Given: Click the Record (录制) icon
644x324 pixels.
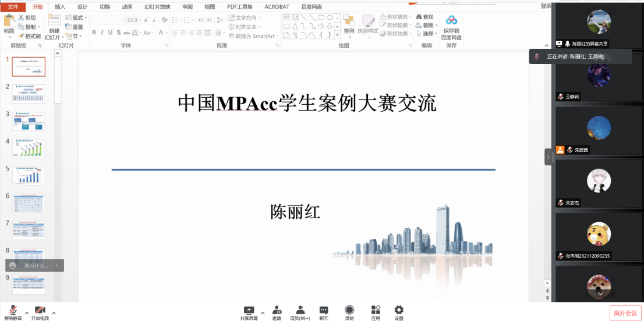Looking at the screenshot, I should pos(349,311).
